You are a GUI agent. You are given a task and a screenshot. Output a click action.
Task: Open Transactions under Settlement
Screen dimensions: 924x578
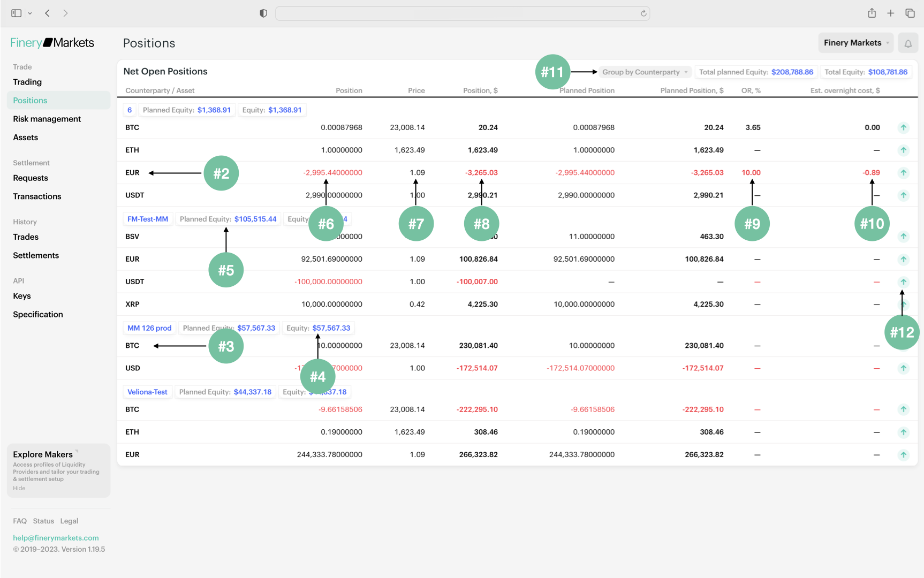(x=37, y=196)
